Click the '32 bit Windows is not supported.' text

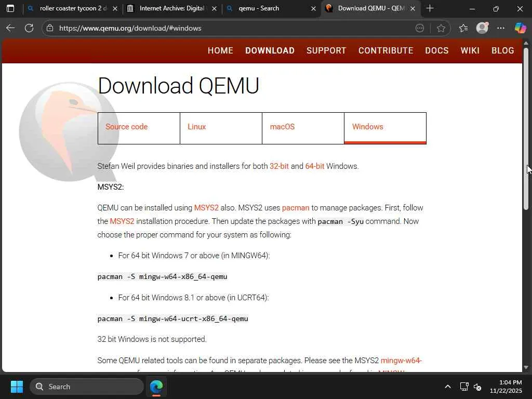pyautogui.click(x=152, y=339)
